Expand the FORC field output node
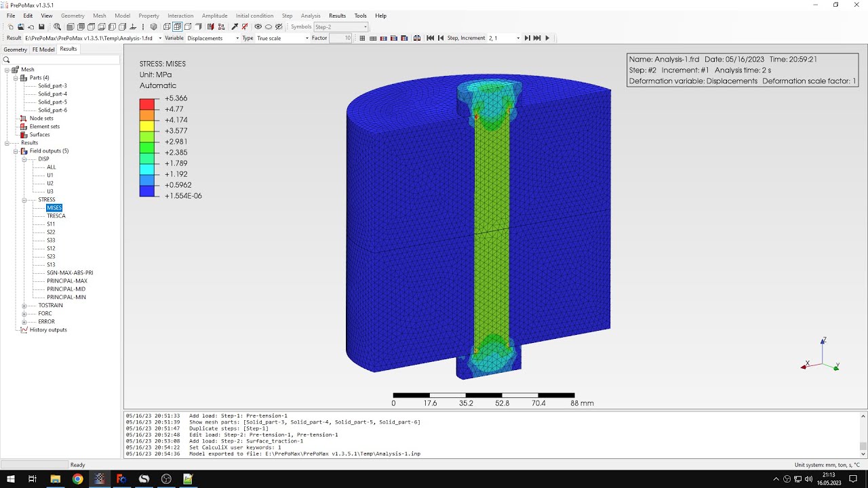Image resolution: width=868 pixels, height=488 pixels. 24,314
